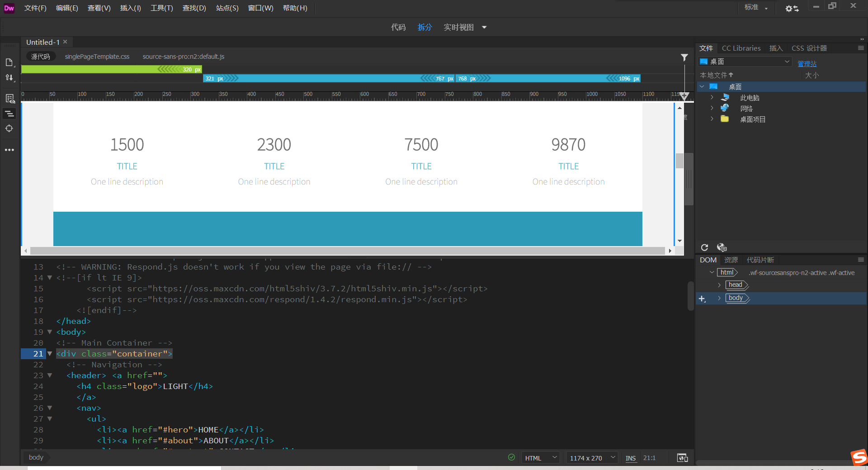This screenshot has height=470, width=868.
Task: Open the Files panel options menu icon
Action: (x=861, y=48)
